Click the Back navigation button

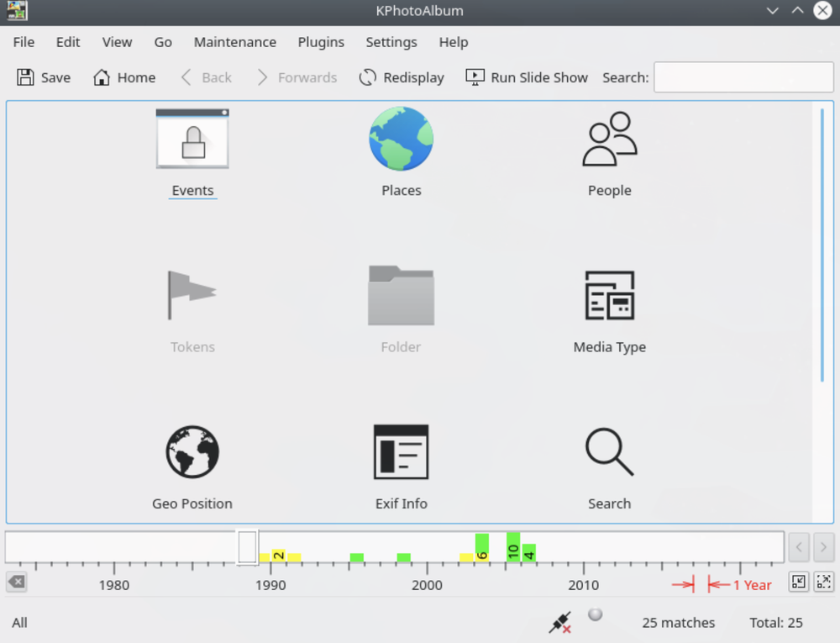tap(207, 77)
